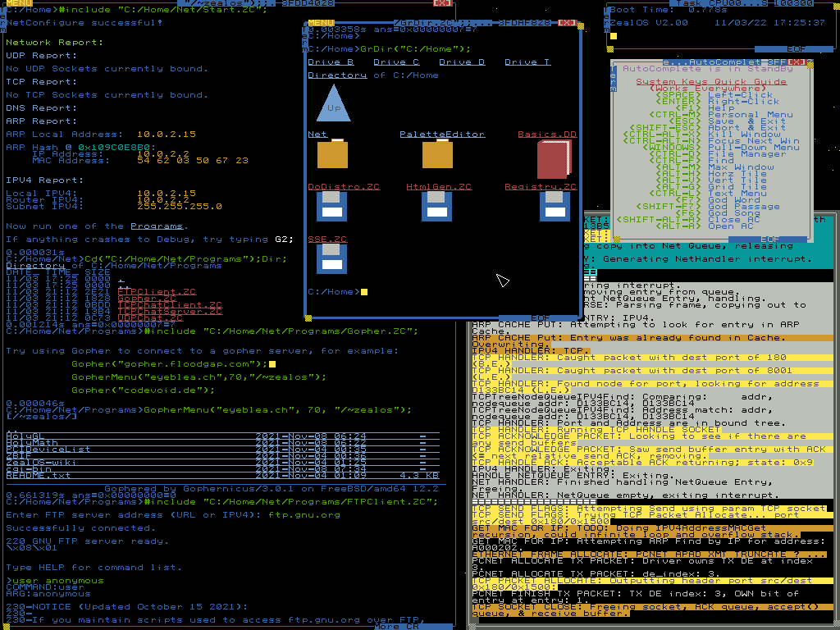This screenshot has width=840, height=630.
Task: Click the "File Manager" entry in Quick Guide
Action: (x=747, y=154)
